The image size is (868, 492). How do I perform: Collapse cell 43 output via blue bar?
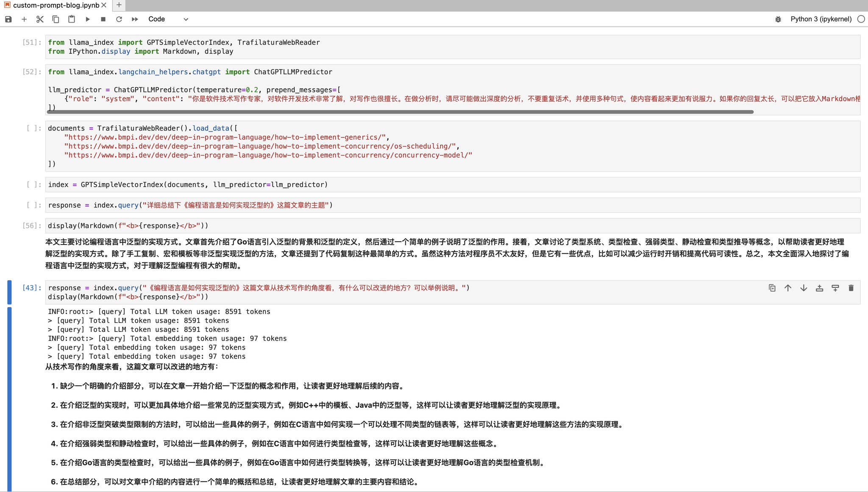coord(9,398)
